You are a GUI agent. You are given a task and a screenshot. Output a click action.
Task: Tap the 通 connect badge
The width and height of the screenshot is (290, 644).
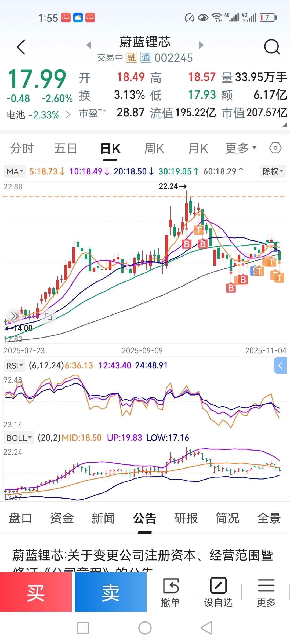click(146, 57)
